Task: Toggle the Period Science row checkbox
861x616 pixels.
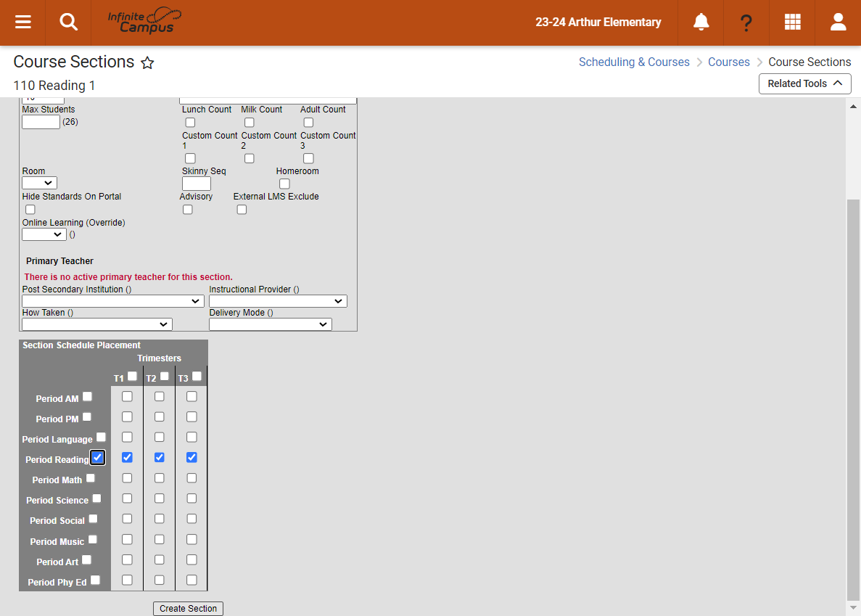Action: coord(96,498)
